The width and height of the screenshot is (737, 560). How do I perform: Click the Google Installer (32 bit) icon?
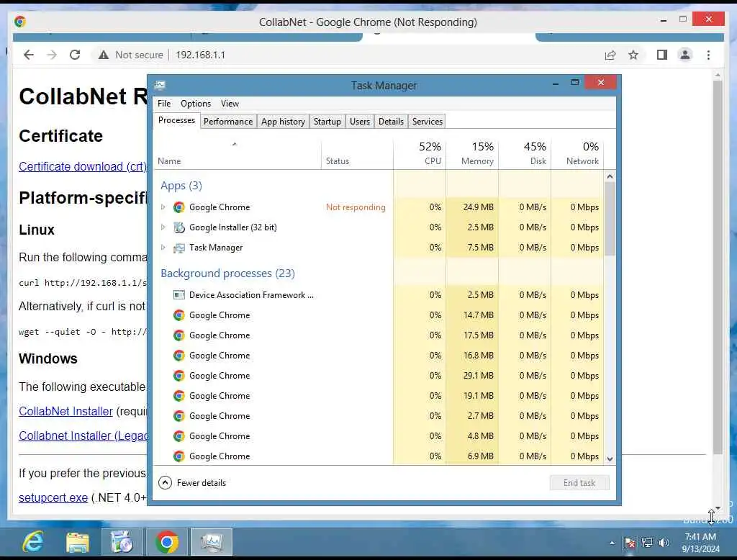point(178,227)
